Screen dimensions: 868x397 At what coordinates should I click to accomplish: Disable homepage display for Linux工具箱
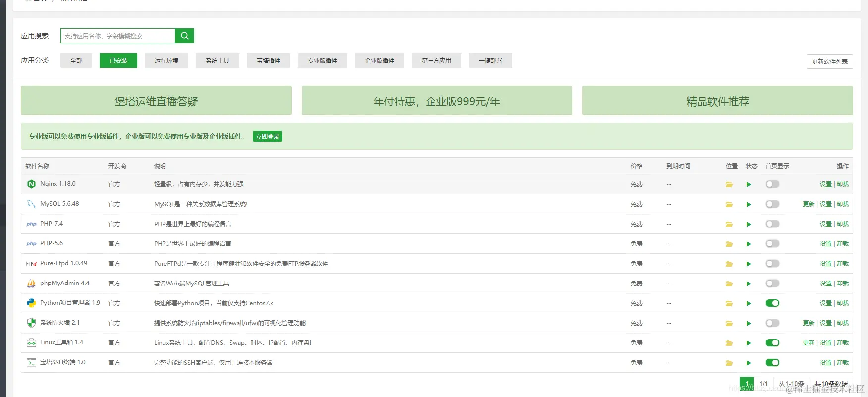772,343
